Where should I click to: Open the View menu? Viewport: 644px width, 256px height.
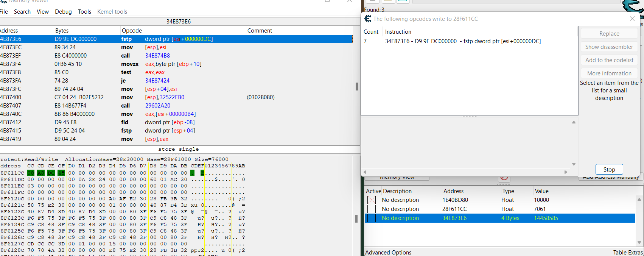[43, 12]
